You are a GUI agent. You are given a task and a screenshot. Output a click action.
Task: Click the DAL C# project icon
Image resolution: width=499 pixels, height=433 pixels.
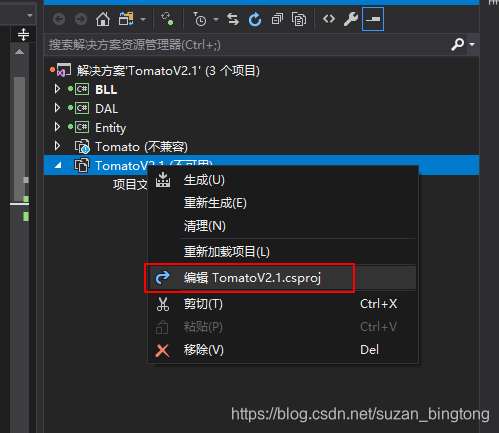pyautogui.click(x=82, y=108)
